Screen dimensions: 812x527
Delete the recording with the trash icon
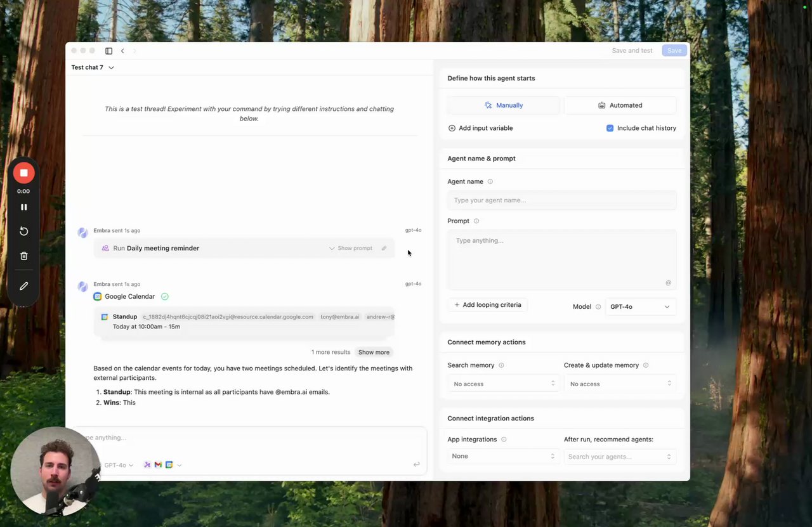pyautogui.click(x=23, y=256)
